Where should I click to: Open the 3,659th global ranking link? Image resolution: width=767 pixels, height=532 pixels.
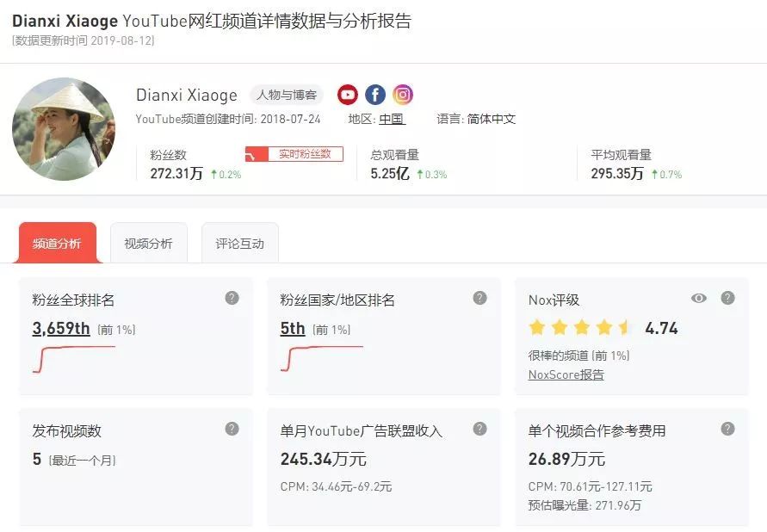pyautogui.click(x=61, y=328)
